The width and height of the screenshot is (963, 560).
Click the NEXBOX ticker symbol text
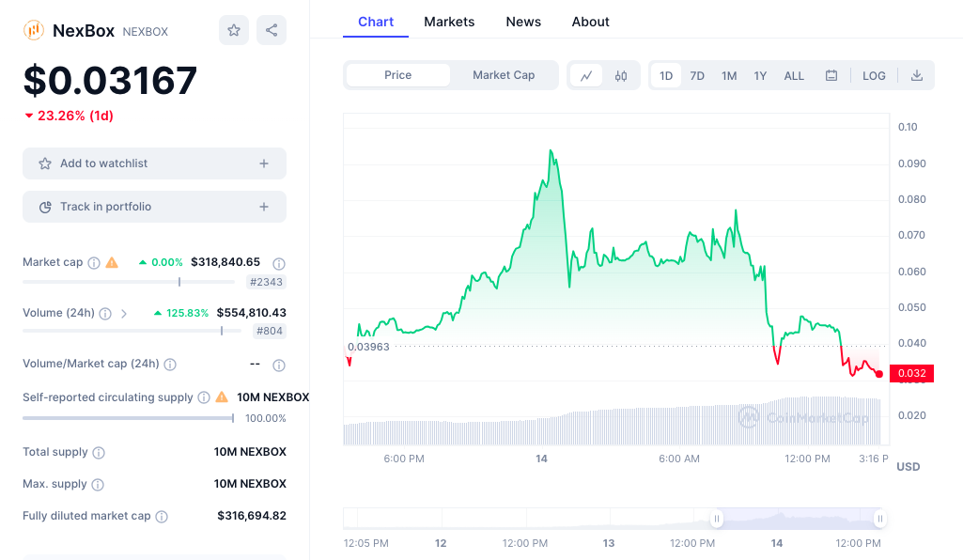[x=145, y=32]
